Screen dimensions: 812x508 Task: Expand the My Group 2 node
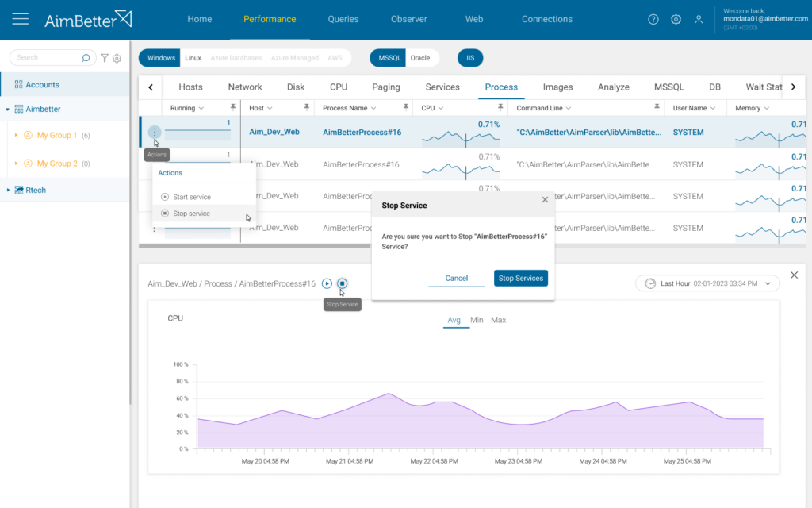pos(16,164)
